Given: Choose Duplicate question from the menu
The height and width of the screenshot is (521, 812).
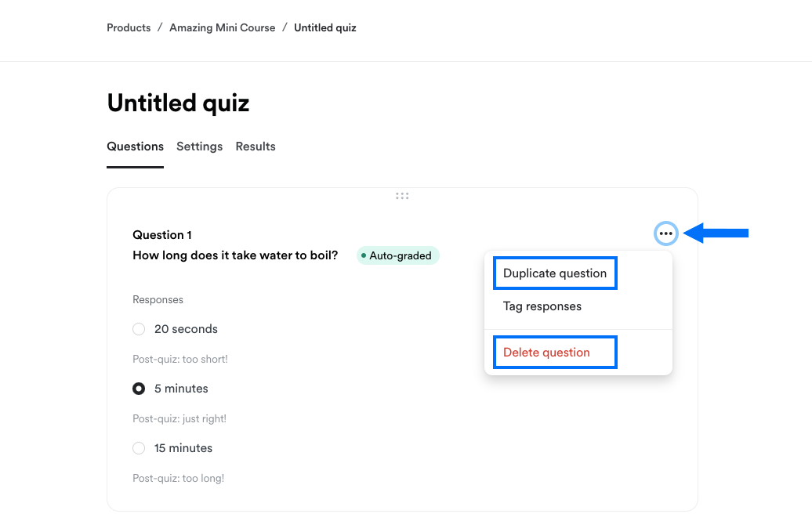Looking at the screenshot, I should pyautogui.click(x=555, y=273).
